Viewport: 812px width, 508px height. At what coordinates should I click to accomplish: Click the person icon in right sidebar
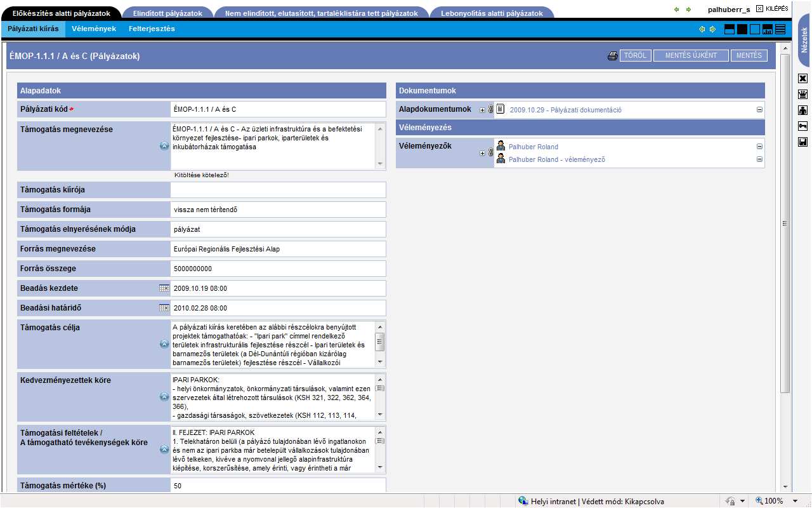click(802, 110)
